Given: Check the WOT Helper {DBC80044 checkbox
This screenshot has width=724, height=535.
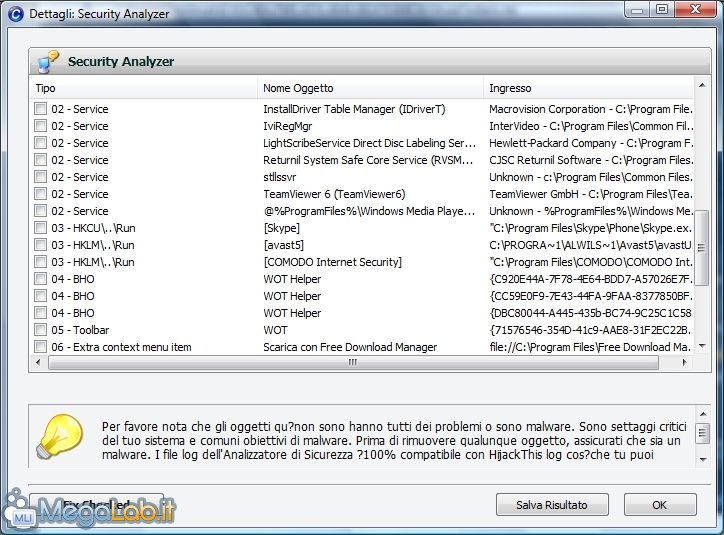Looking at the screenshot, I should [x=41, y=313].
